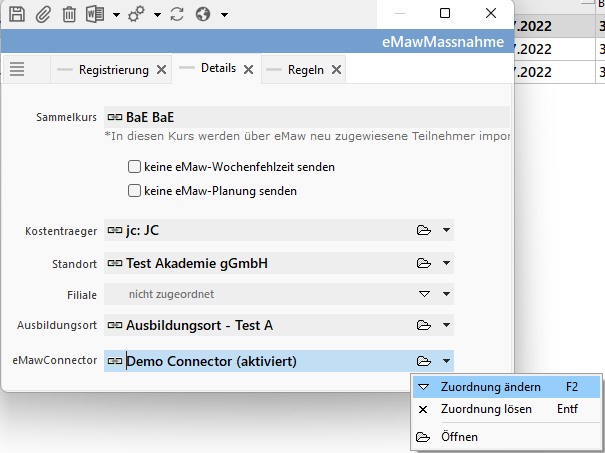Click the Sammelkurs 'BaE BaE' field
Viewport: 605px width, 453px height.
click(300, 116)
